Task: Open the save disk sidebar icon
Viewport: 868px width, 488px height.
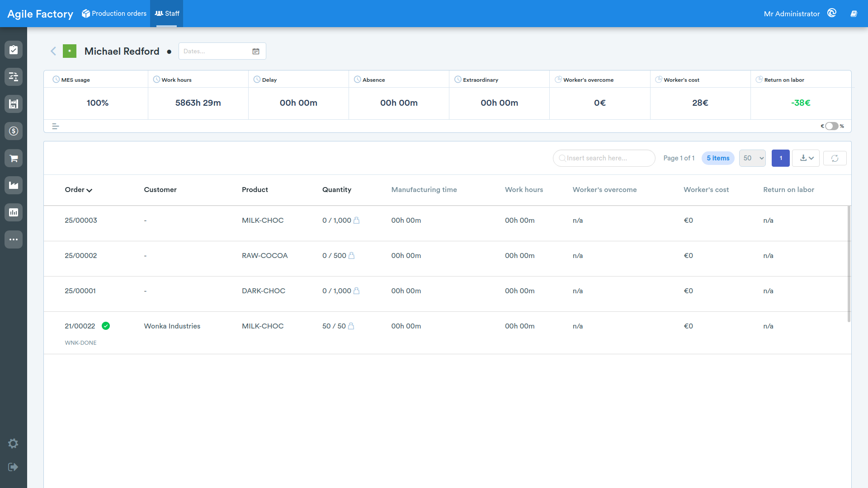Action: pyautogui.click(x=14, y=104)
